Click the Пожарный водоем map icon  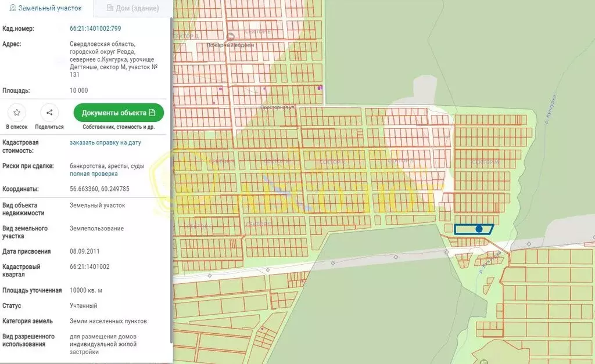pyautogui.click(x=231, y=37)
